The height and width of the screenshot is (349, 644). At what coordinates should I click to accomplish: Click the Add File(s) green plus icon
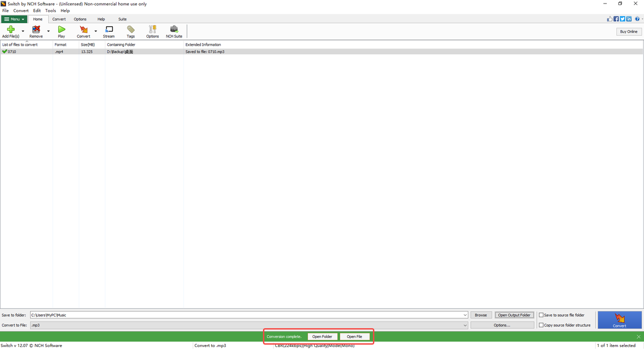click(x=11, y=30)
